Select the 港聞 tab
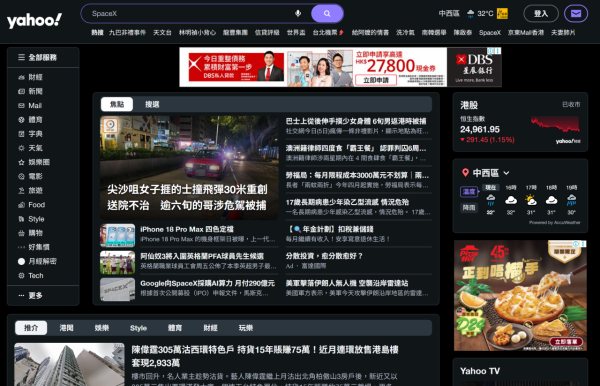Viewport: 600px width, 386px height. click(x=67, y=328)
